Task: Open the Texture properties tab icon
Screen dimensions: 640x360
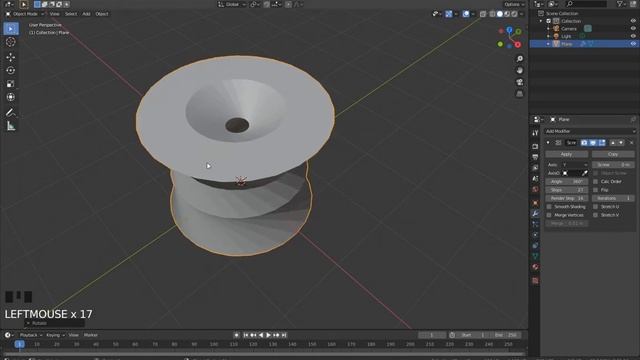Action: click(x=536, y=281)
